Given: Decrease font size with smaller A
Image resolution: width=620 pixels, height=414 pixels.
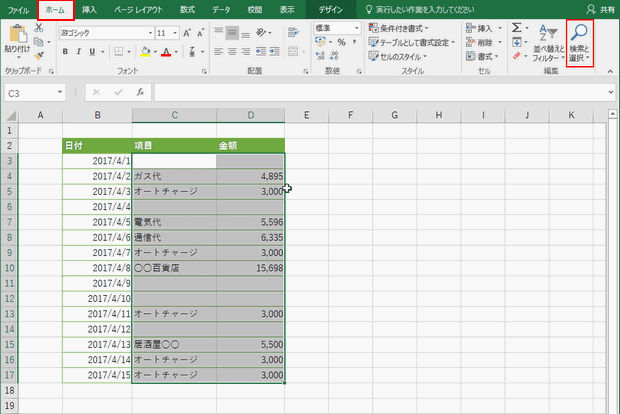Looking at the screenshot, I should pos(200,33).
